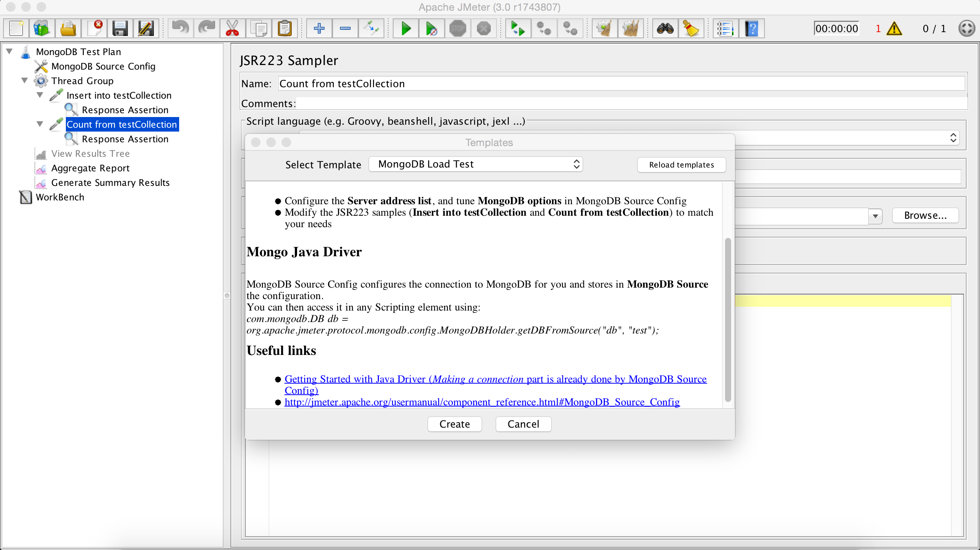Click the Cut scissors icon
Image resolution: width=980 pixels, height=550 pixels.
(232, 29)
